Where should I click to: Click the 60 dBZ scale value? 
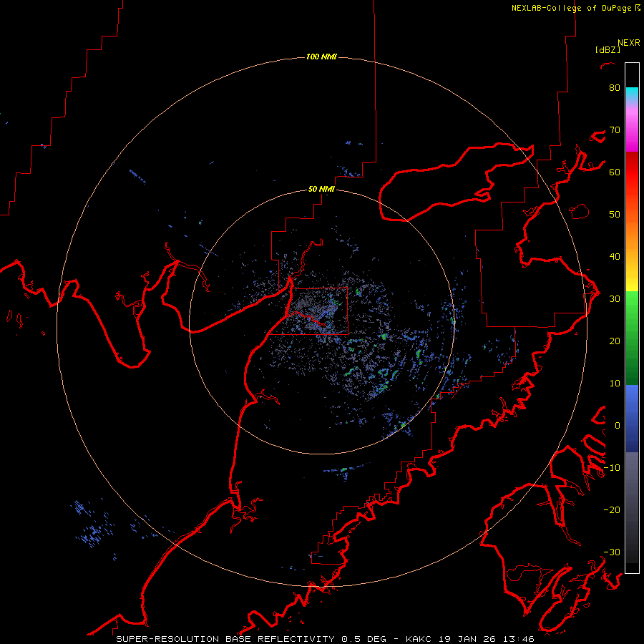tap(615, 172)
